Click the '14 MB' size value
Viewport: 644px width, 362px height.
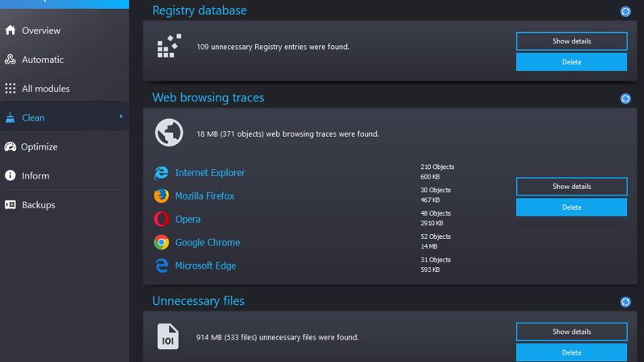pyautogui.click(x=428, y=247)
